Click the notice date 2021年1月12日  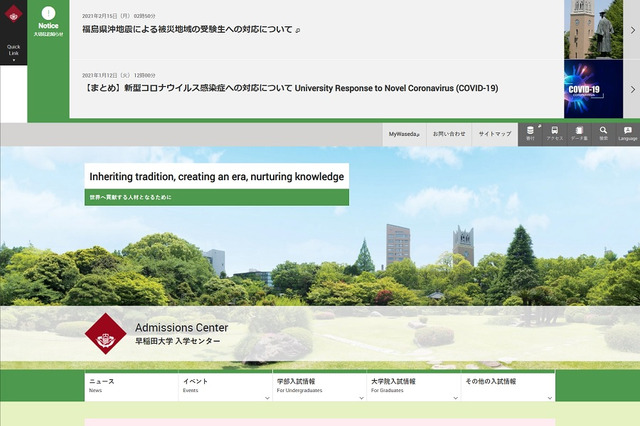(119, 75)
